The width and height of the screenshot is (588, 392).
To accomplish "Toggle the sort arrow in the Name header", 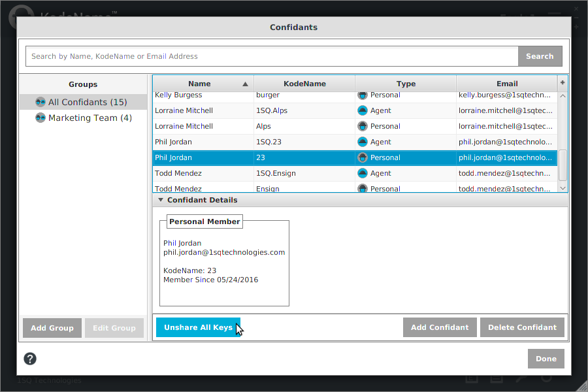I will tap(245, 84).
